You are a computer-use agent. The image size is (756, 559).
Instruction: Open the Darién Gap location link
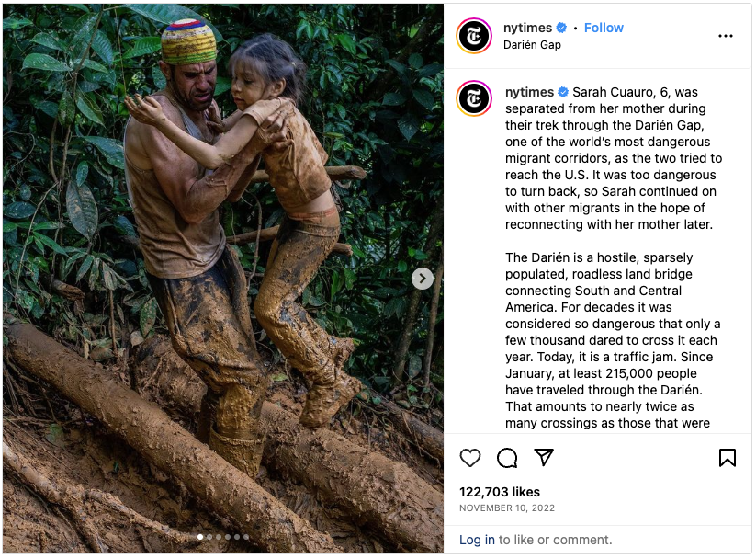tap(532, 44)
